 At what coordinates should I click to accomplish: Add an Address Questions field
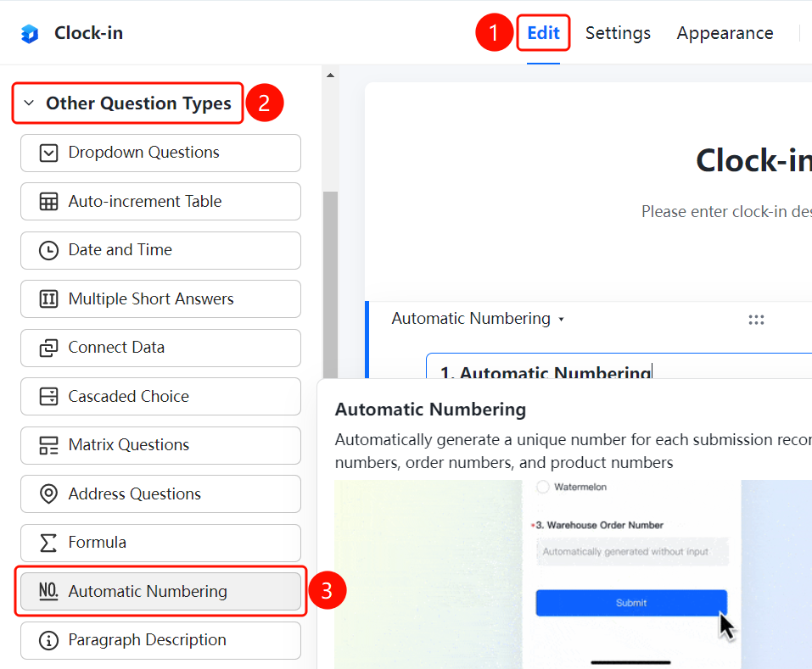160,494
